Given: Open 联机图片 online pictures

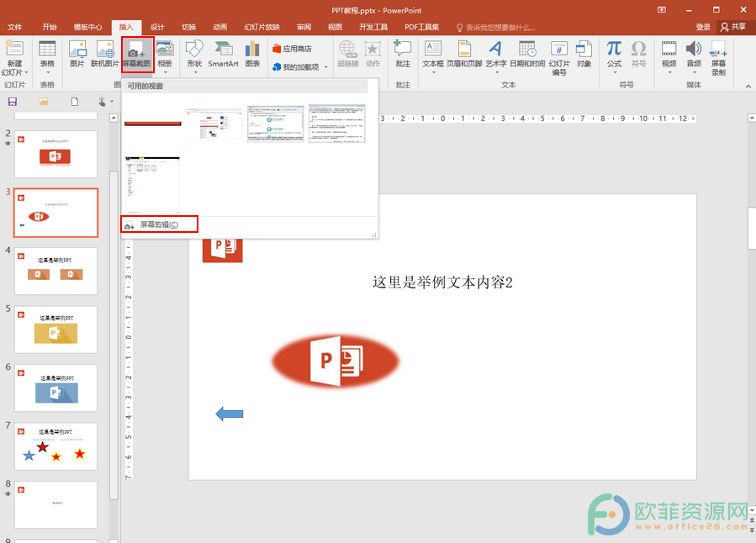Looking at the screenshot, I should point(104,54).
